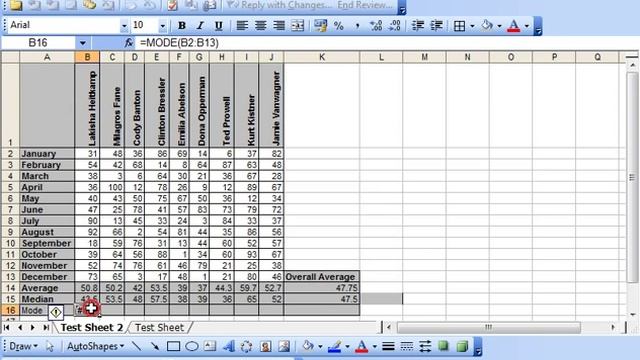Apply the Currency Style format
The height and width of the screenshot is (360, 640).
pyautogui.click(x=320, y=26)
